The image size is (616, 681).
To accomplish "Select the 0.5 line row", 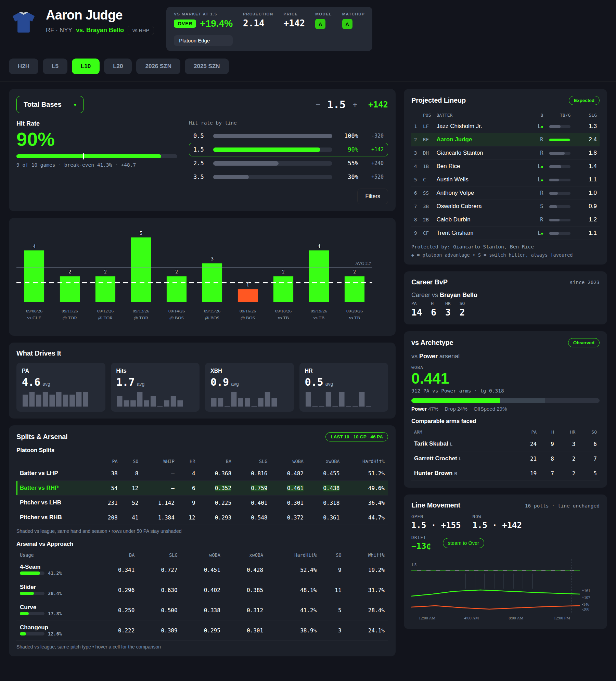I will click(288, 136).
